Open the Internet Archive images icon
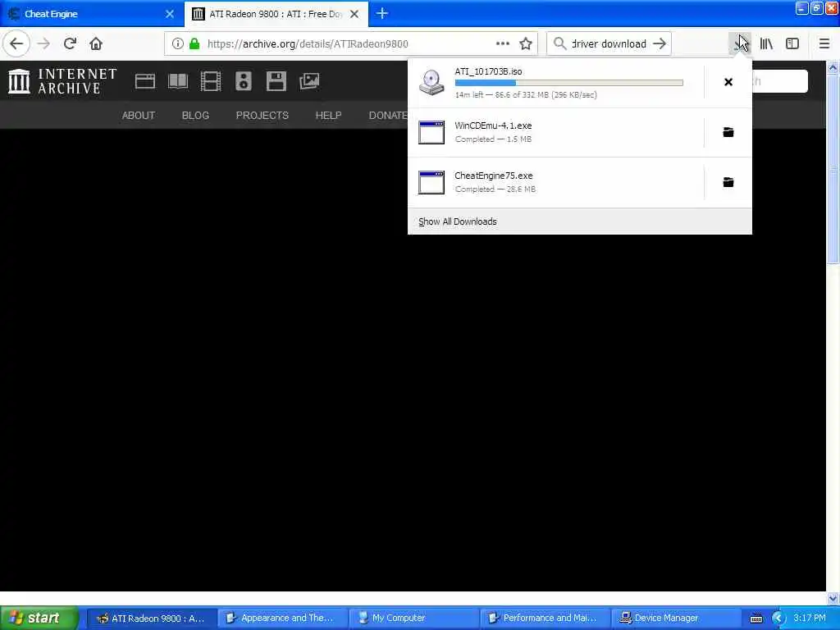This screenshot has width=840, height=630. [309, 81]
